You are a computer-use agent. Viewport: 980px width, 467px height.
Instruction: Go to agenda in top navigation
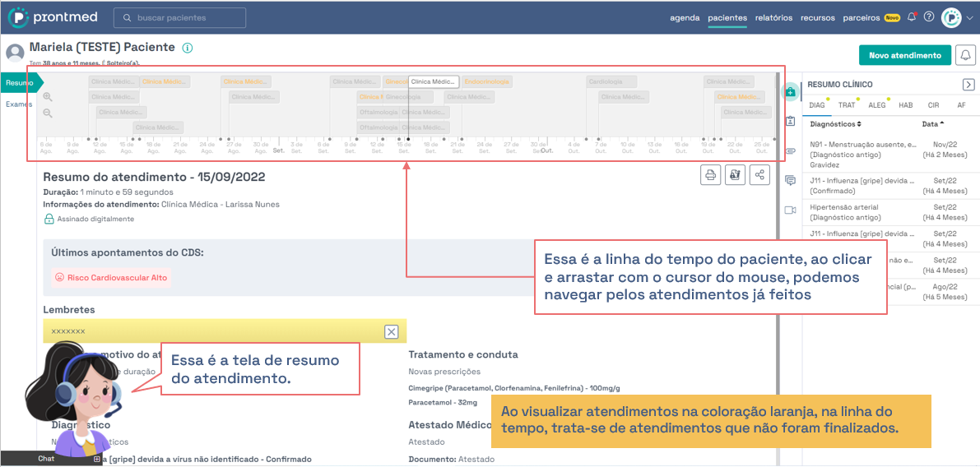pyautogui.click(x=685, y=18)
